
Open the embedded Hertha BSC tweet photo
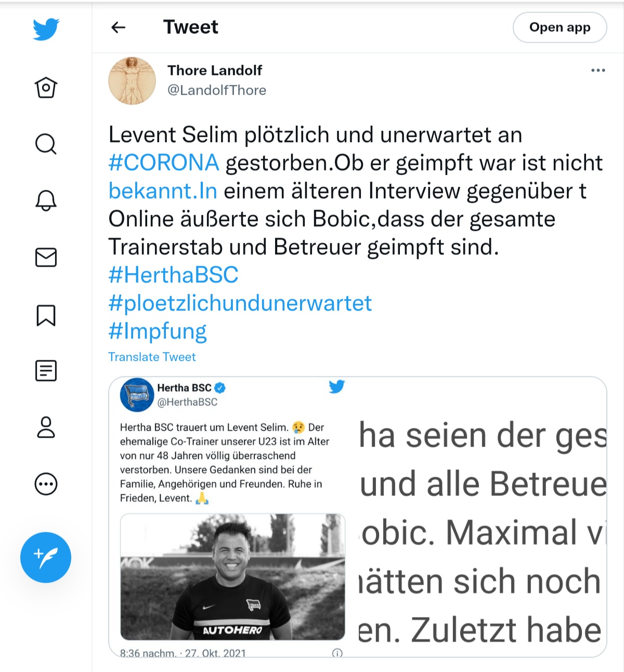point(232,577)
